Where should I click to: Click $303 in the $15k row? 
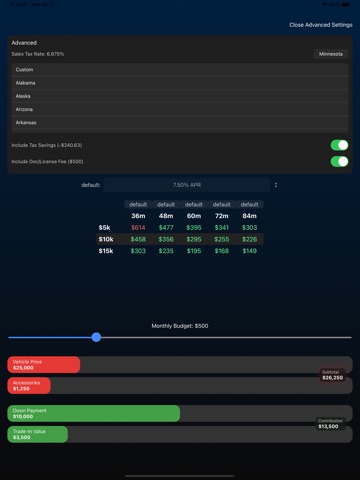(x=138, y=251)
